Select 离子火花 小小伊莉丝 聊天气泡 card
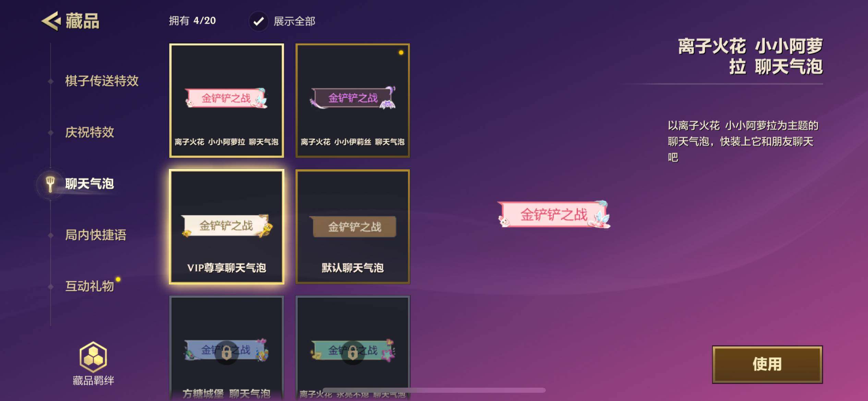The image size is (868, 401). point(353,100)
